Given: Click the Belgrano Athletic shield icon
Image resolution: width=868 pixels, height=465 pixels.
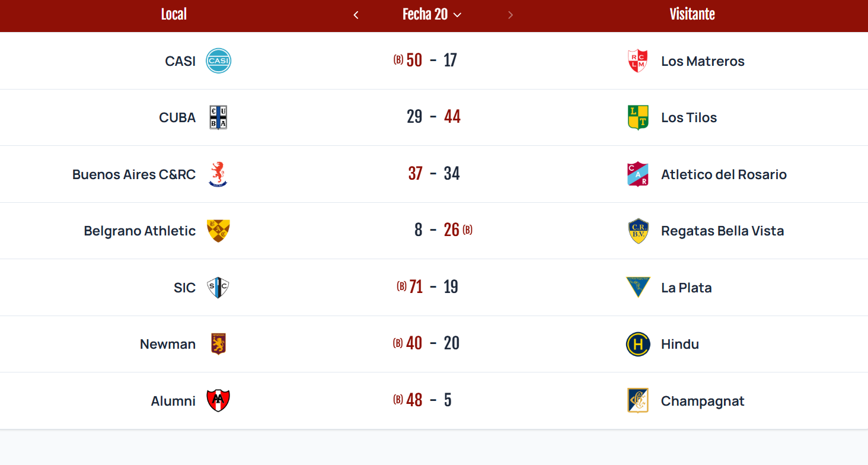Looking at the screenshot, I should pos(218,231).
